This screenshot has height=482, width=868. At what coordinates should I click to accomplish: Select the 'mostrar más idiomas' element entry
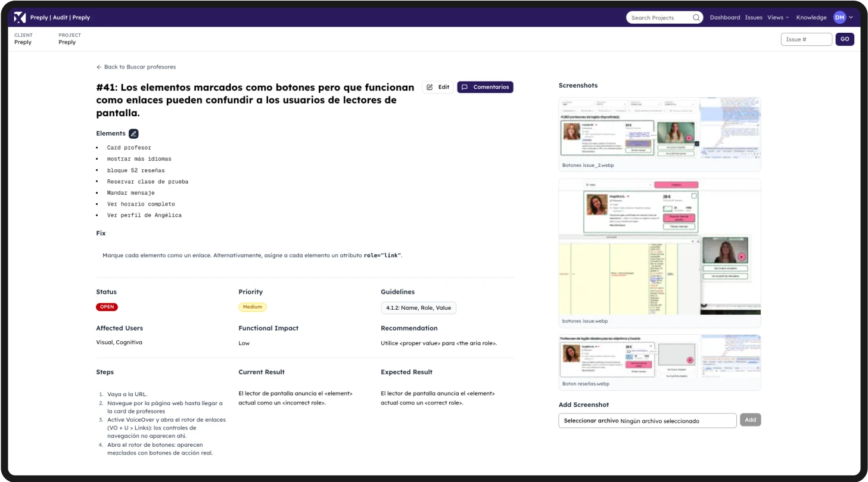coord(139,159)
